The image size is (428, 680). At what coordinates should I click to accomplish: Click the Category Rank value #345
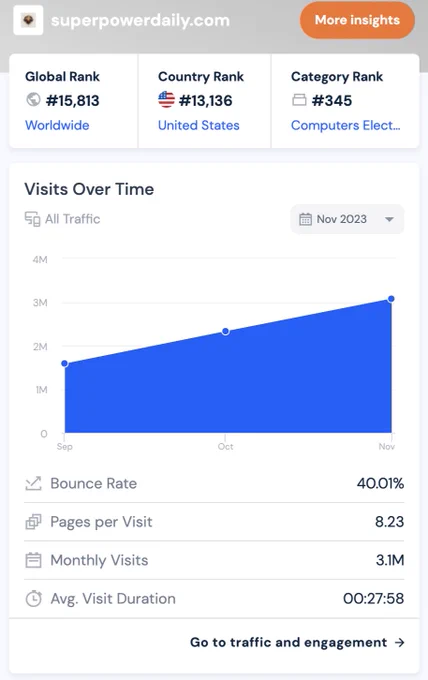pyautogui.click(x=332, y=101)
